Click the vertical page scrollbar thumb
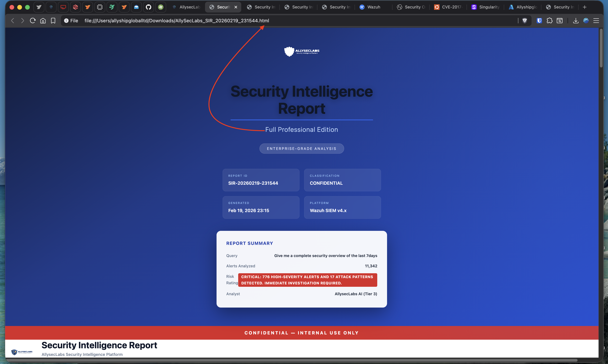Screen dimensions: 608x364 (601, 48)
